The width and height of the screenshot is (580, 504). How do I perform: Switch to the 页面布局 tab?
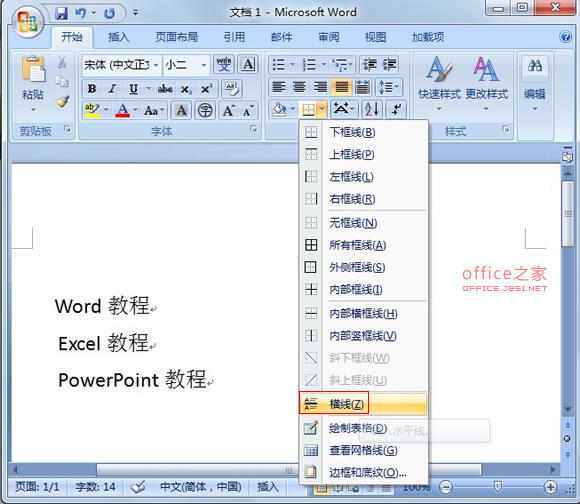coord(176,37)
